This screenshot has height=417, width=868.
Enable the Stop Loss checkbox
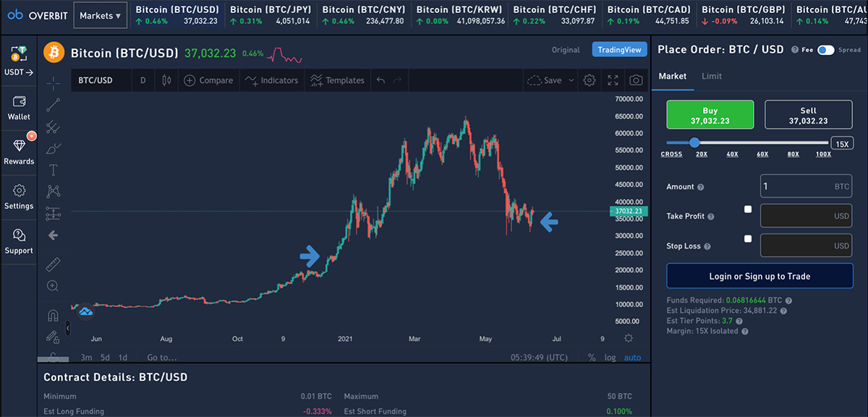[748, 239]
